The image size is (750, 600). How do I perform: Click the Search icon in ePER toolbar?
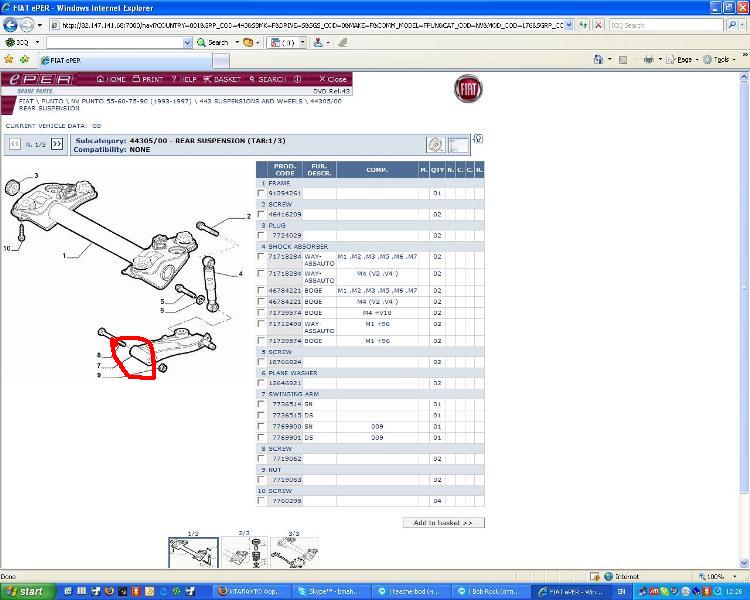click(x=268, y=79)
